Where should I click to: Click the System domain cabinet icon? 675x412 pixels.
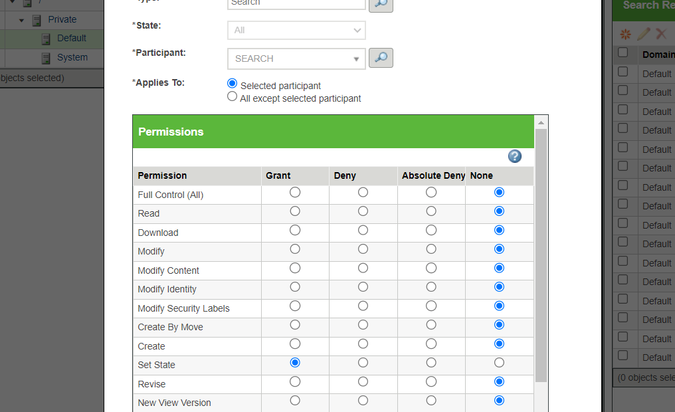click(46, 57)
